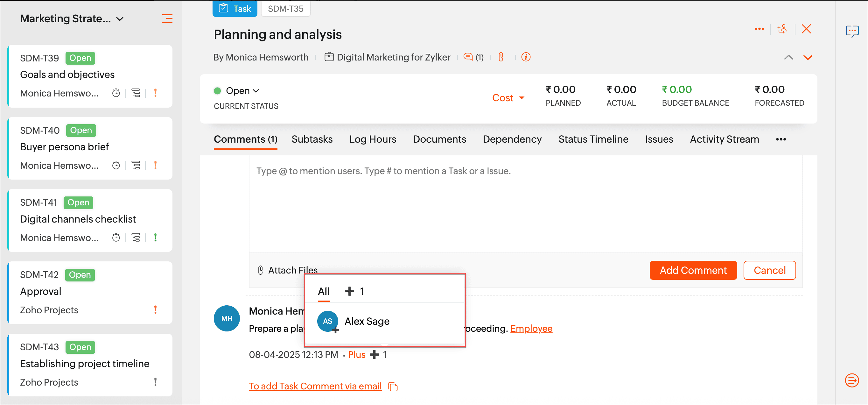Screen dimensions: 868x405
Task: Select the plus 1 reaction tab in popup
Action: pyautogui.click(x=354, y=291)
